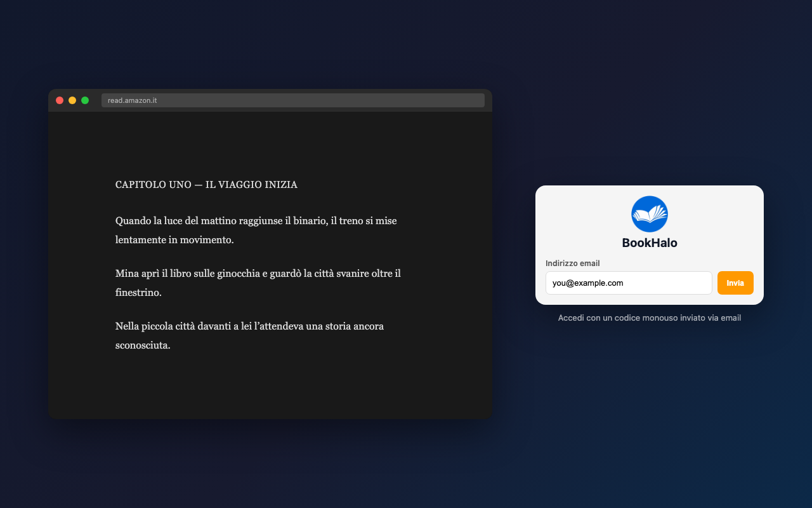Minimize the reader window with yellow button

click(x=72, y=100)
